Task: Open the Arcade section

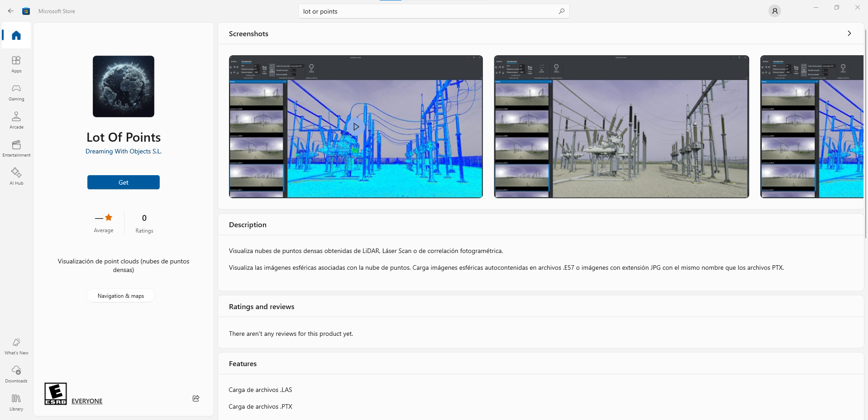Action: point(16,120)
